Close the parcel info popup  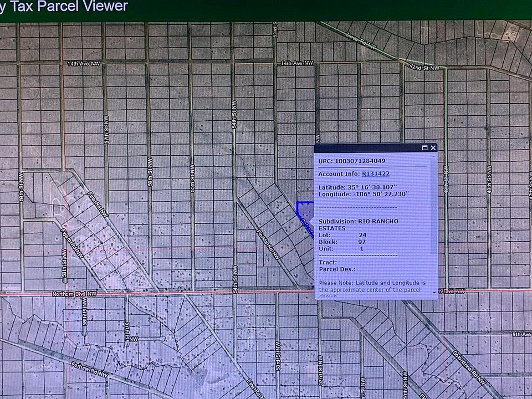click(433, 148)
